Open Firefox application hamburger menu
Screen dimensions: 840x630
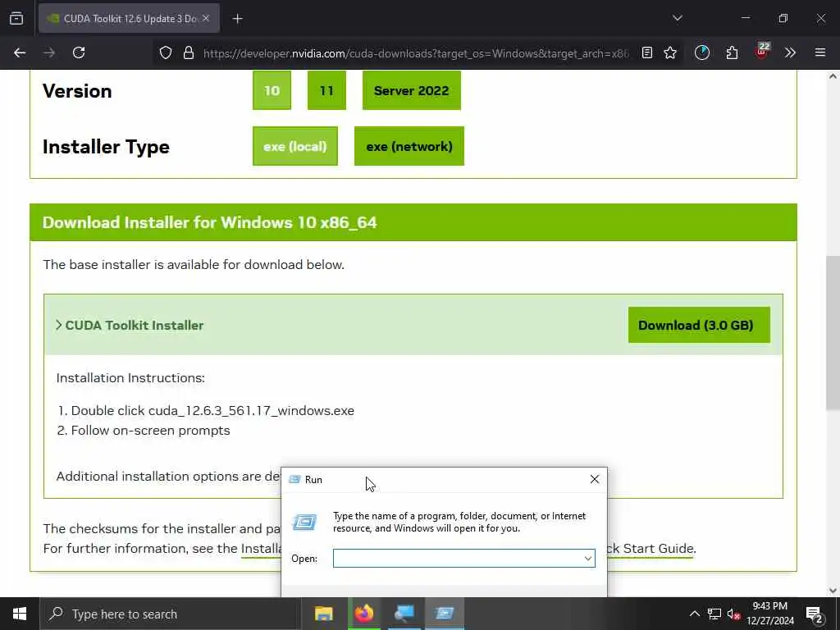coord(820,52)
